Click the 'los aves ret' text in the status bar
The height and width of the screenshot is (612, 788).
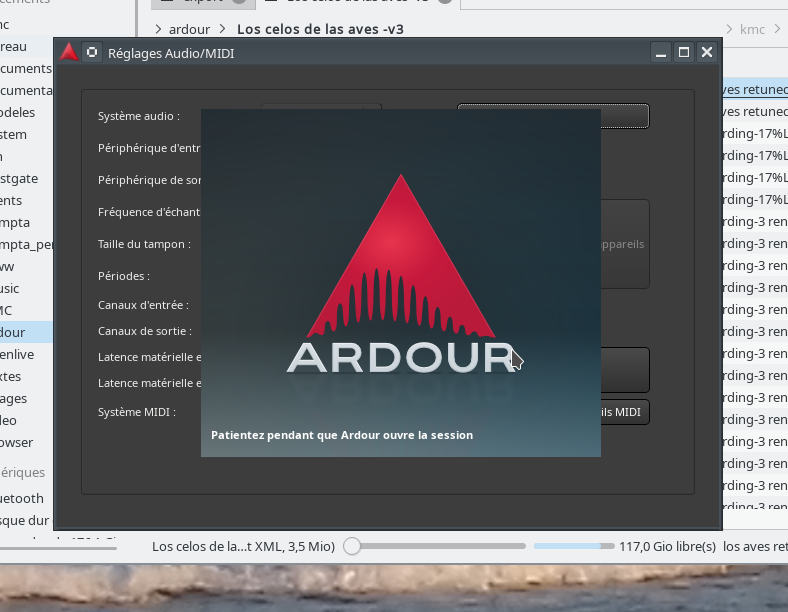pos(755,546)
